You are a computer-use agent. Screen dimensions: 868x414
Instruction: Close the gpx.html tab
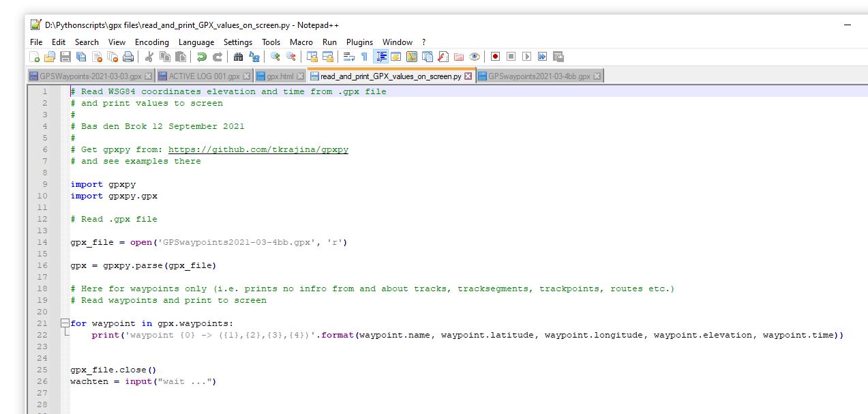pyautogui.click(x=301, y=76)
